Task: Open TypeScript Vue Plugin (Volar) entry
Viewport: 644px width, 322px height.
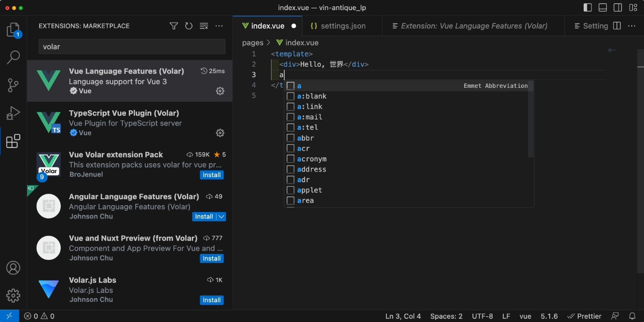Action: [x=130, y=123]
